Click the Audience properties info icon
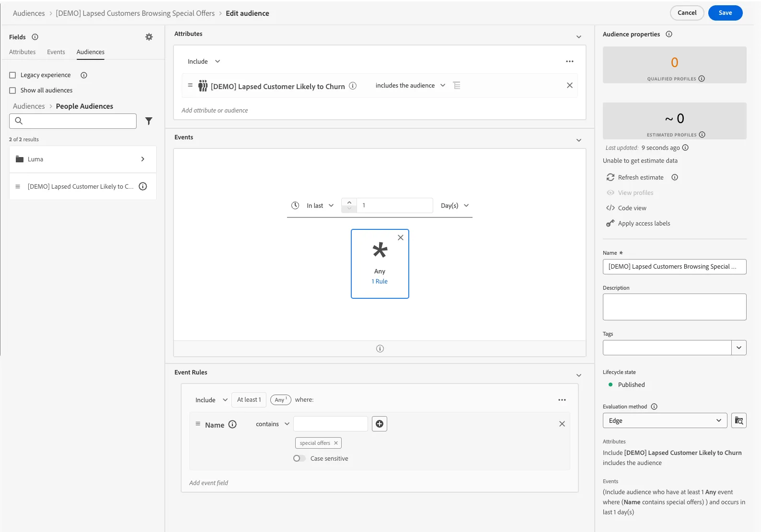761x532 pixels. coord(669,34)
